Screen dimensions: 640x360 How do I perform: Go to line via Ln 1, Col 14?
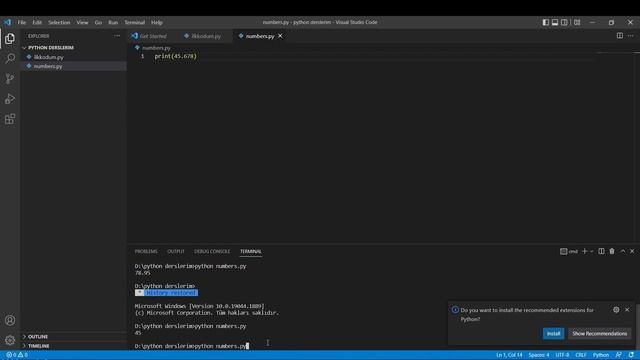pos(509,355)
